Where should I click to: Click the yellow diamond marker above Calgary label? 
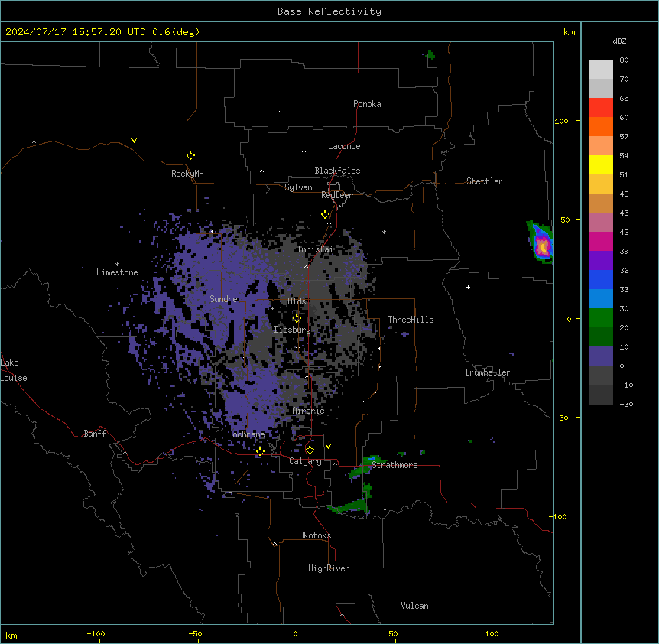[x=310, y=450]
